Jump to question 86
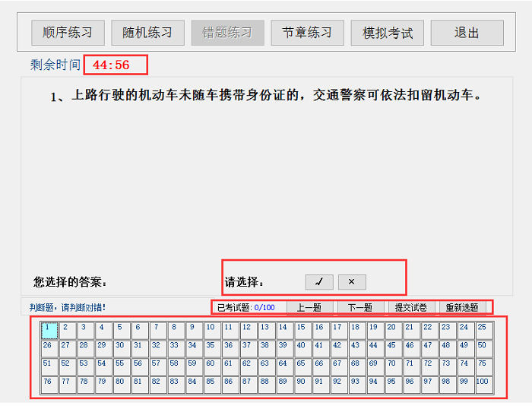 230,385
